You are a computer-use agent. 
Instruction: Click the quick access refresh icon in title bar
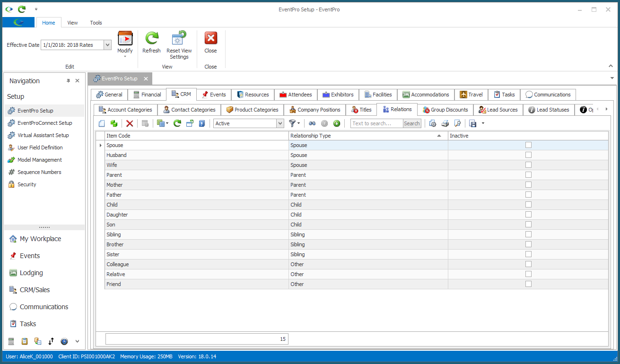[22, 9]
